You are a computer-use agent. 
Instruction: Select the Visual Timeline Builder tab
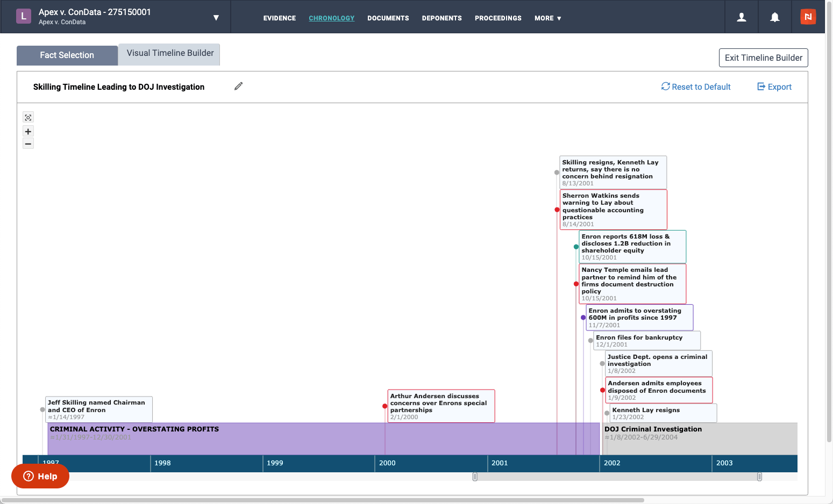(169, 53)
